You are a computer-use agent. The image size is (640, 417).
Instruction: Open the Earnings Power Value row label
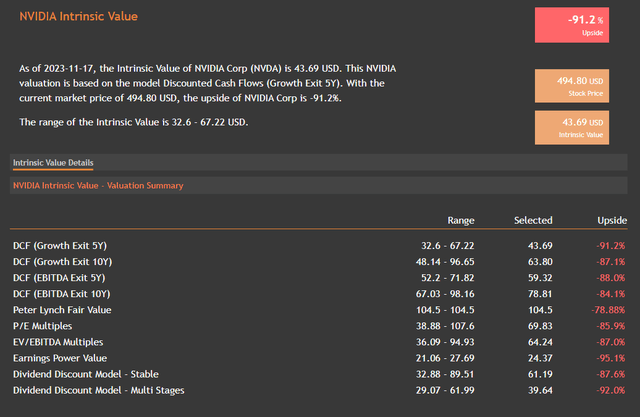60,358
